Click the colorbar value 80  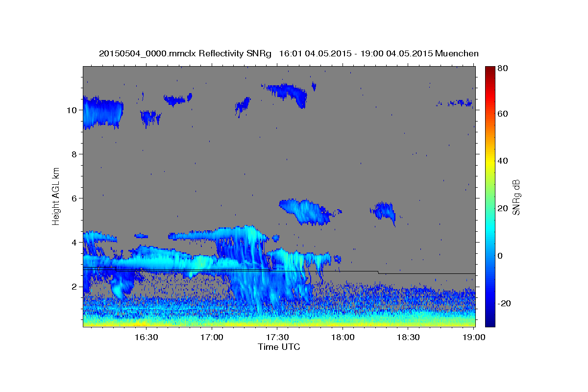[503, 69]
